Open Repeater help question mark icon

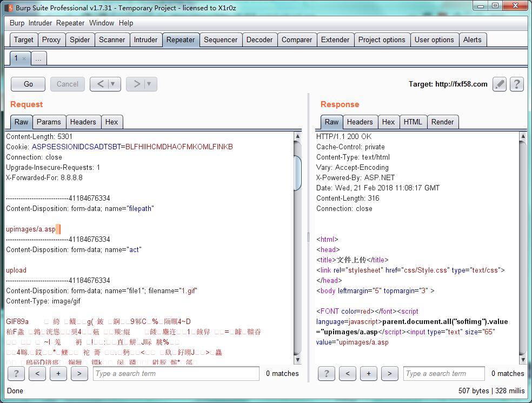tap(517, 84)
